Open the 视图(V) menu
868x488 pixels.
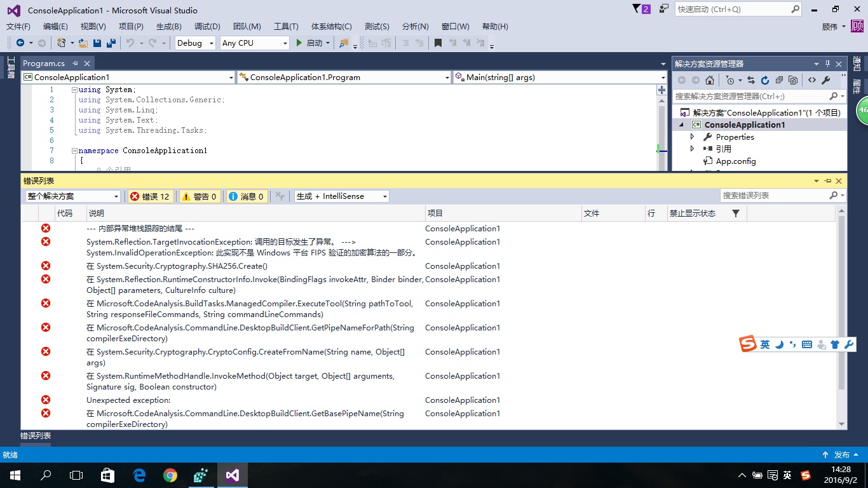coord(93,26)
